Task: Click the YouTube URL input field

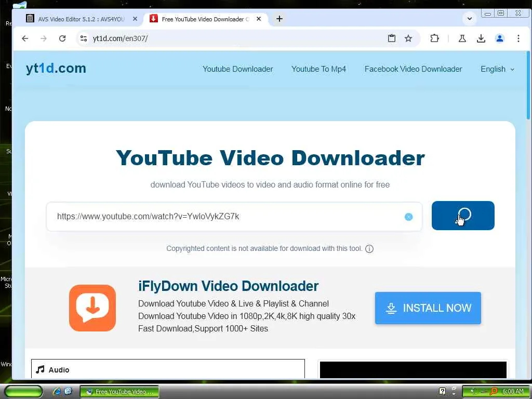Action: coord(234,217)
